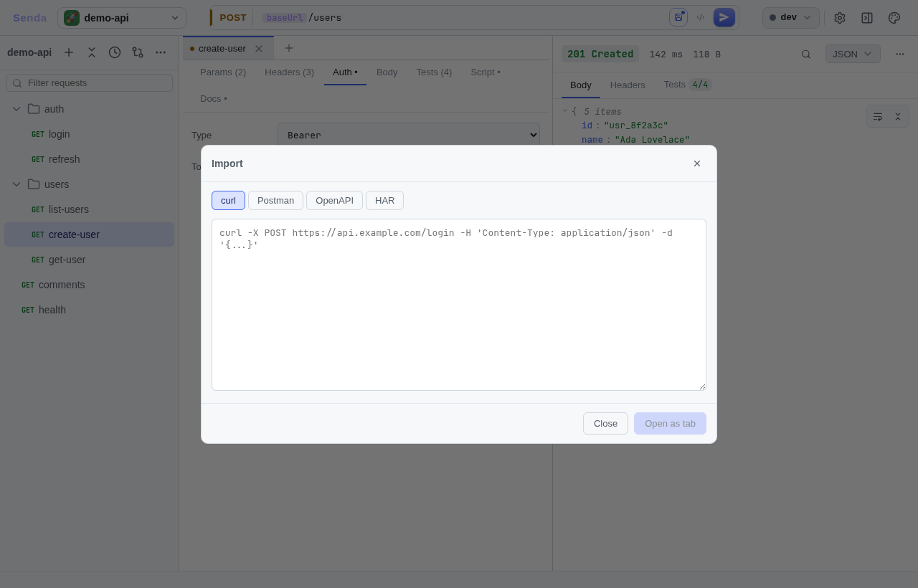
Task: Open the Bearer auth type dropdown
Action: [x=409, y=135]
